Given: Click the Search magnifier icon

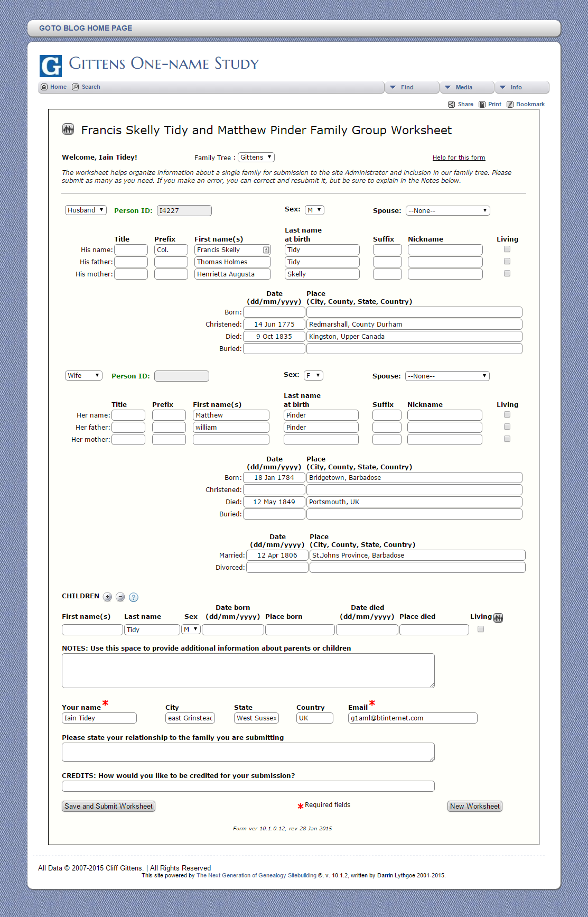Looking at the screenshot, I should pyautogui.click(x=76, y=87).
